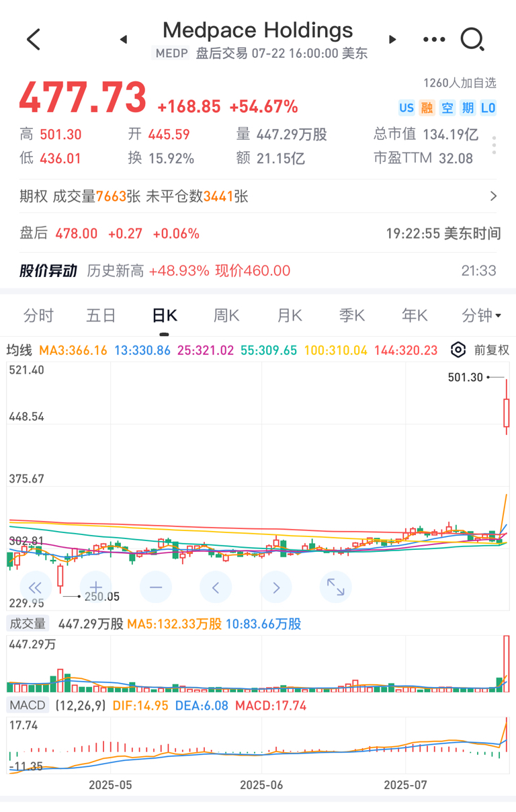
Task: Switch to next stock with small right triangle
Action: [393, 40]
